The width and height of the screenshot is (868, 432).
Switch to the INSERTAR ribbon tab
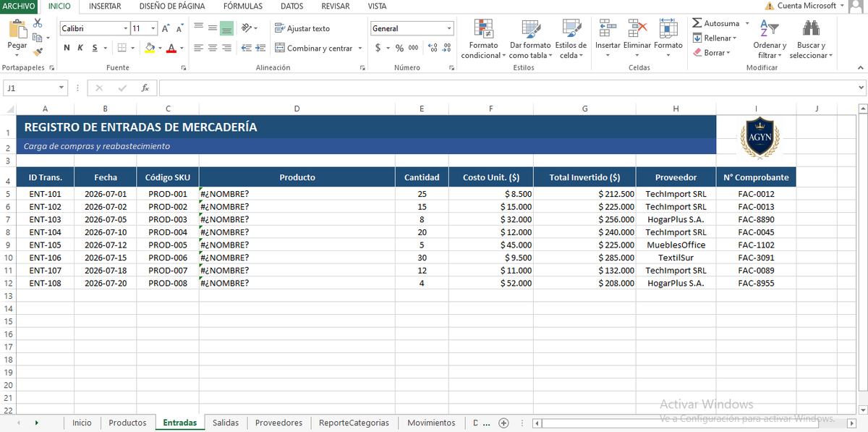click(x=104, y=6)
